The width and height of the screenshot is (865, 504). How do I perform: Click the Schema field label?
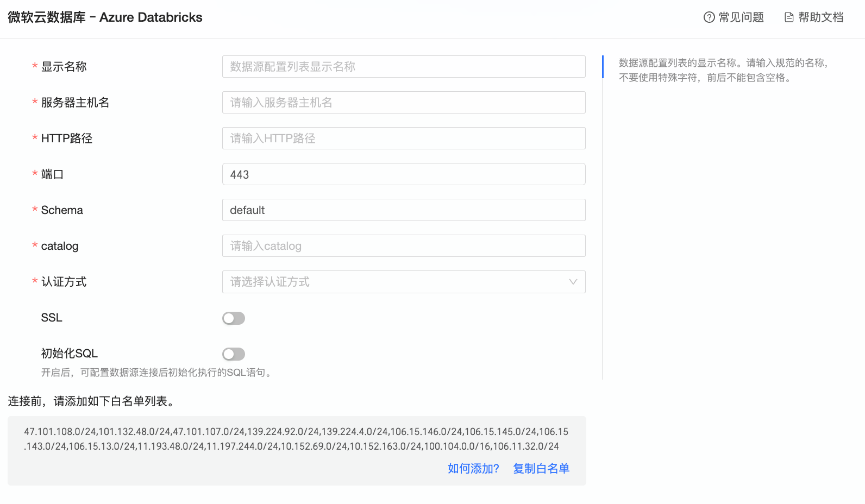pyautogui.click(x=62, y=210)
